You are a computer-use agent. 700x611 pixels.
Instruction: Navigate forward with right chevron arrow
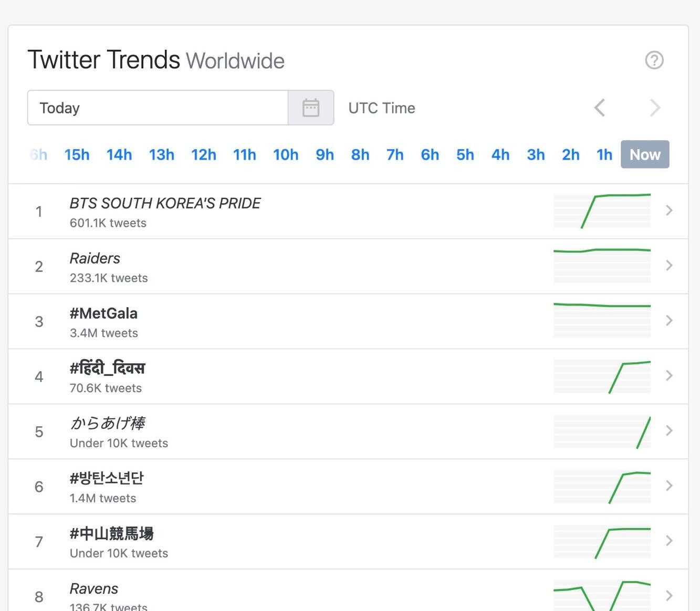[655, 108]
